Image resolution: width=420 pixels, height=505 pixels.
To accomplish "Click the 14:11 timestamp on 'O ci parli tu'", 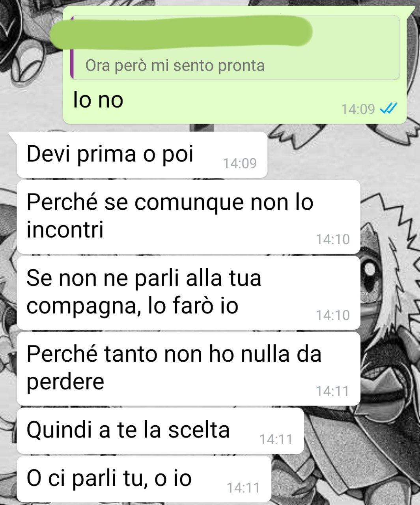I will 243,488.
